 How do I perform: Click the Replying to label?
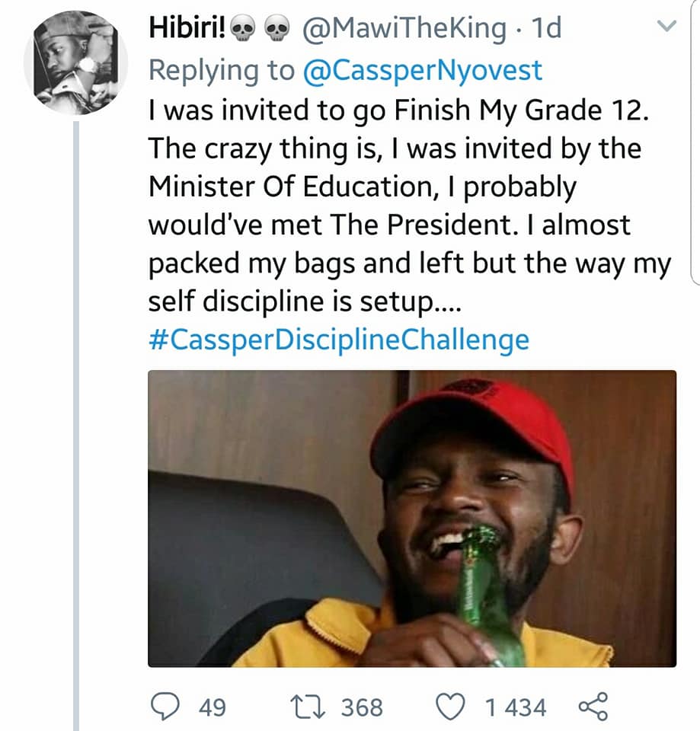coord(222,70)
